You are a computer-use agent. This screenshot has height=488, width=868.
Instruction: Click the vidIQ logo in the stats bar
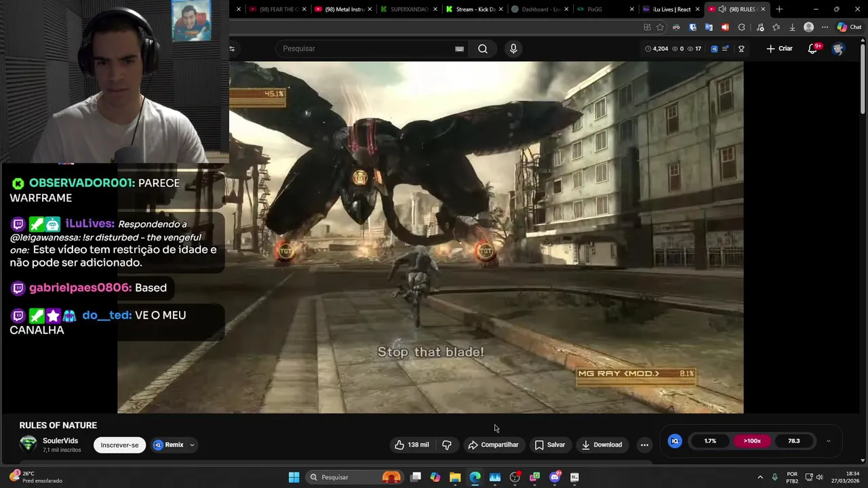[x=675, y=441]
